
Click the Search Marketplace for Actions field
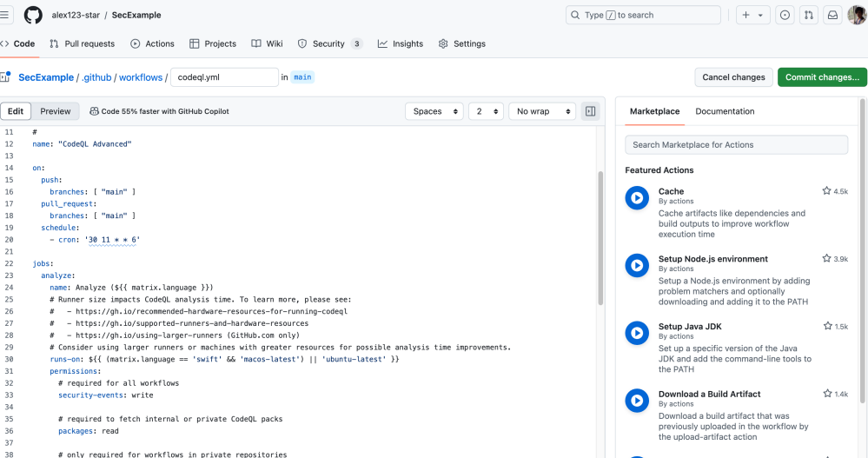point(736,144)
